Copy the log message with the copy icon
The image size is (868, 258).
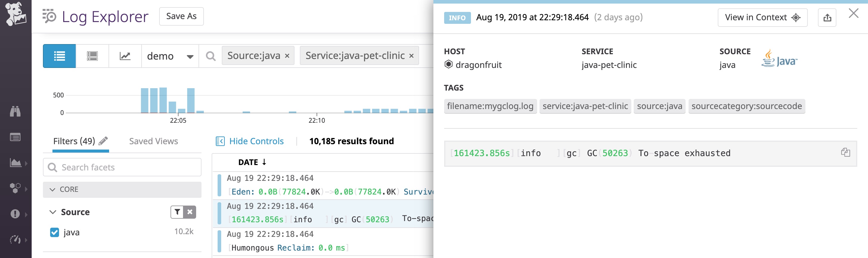pyautogui.click(x=845, y=153)
